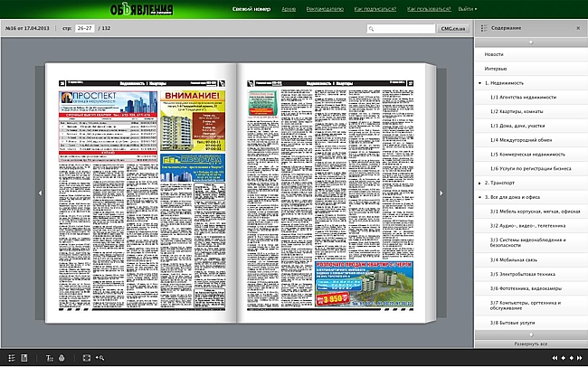This screenshot has height=367, width=588.
Task: Go to next page with right arrow
Action: point(441,193)
